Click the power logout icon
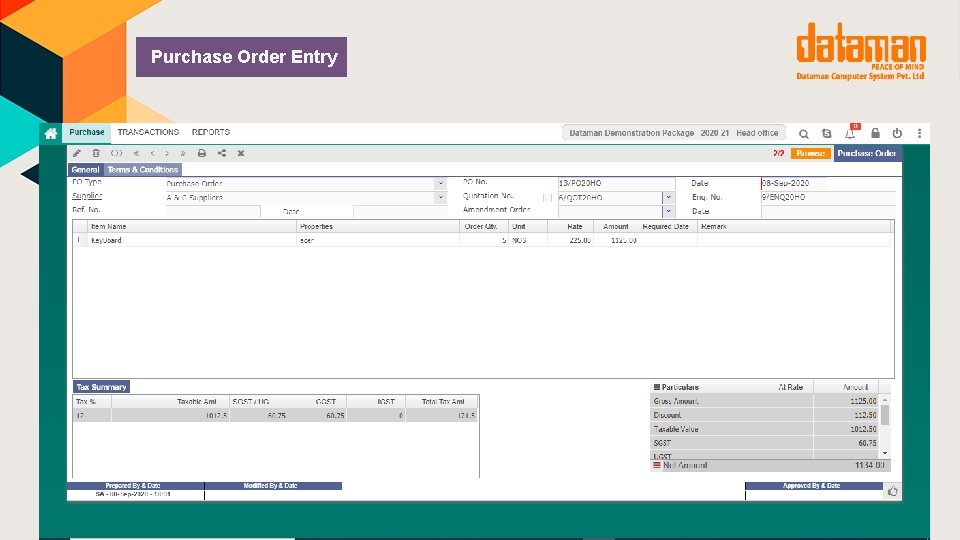960x540 pixels. click(897, 133)
